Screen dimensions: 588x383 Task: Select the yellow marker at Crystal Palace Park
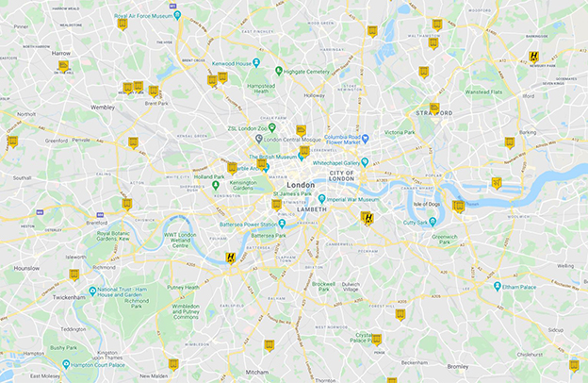376,340
